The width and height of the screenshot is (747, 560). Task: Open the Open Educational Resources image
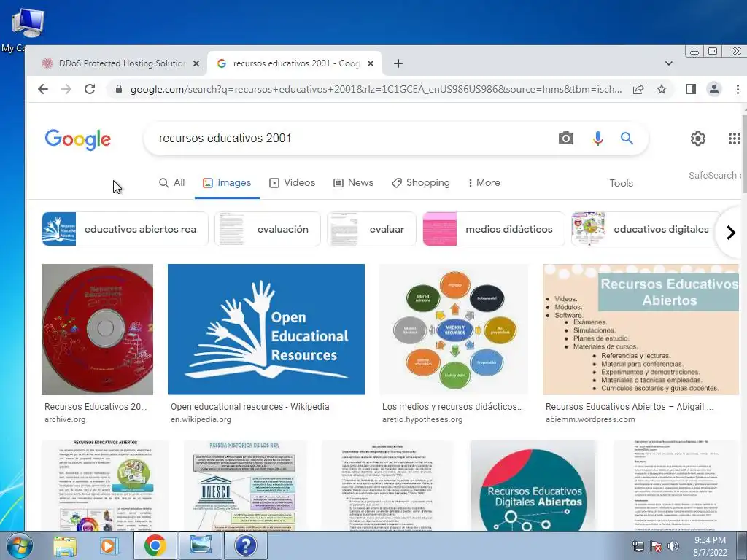[x=266, y=330]
